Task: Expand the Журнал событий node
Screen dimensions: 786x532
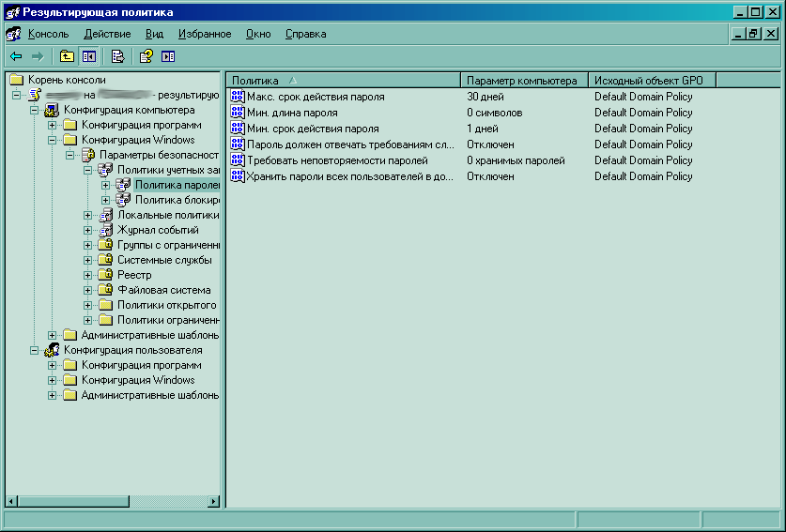Action: point(87,230)
